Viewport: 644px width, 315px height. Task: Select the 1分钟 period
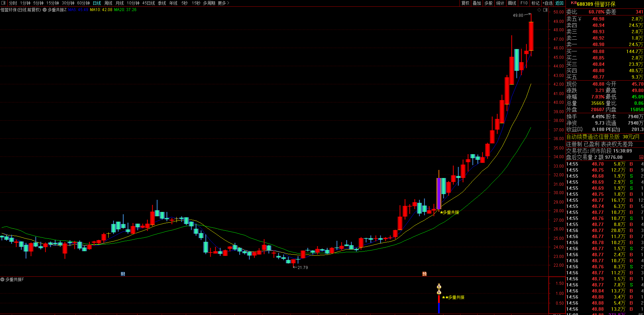coord(25,3)
